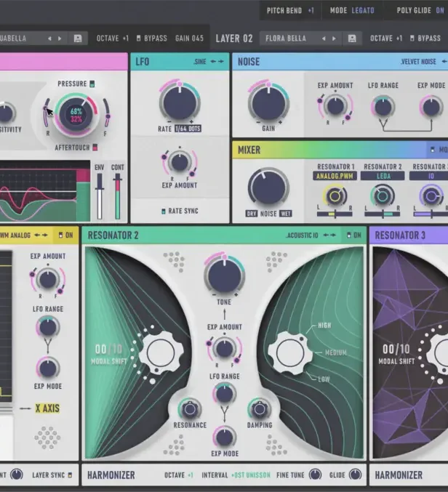The width and height of the screenshot is (448, 492).
Task: Click the X AXIS label button
Action: pyautogui.click(x=47, y=408)
